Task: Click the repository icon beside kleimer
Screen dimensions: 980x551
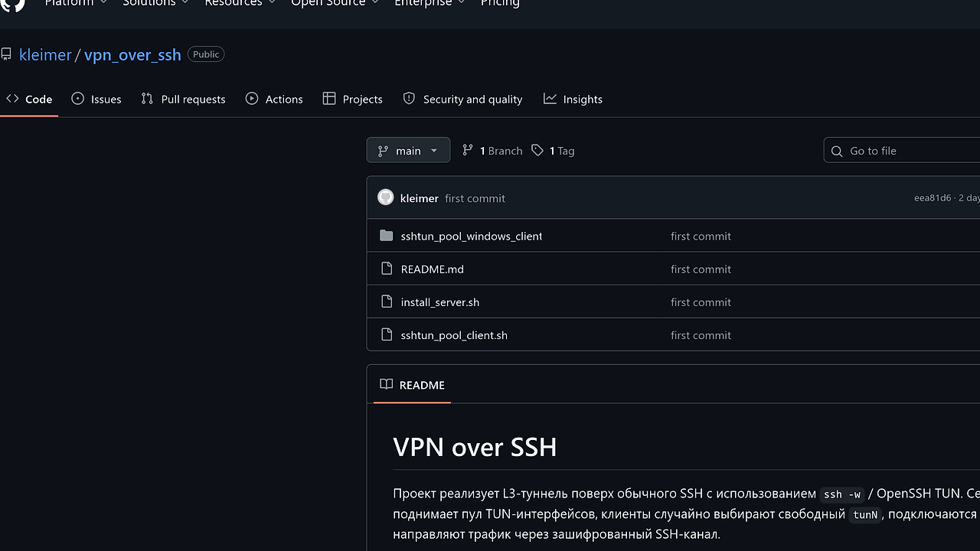Action: click(6, 54)
